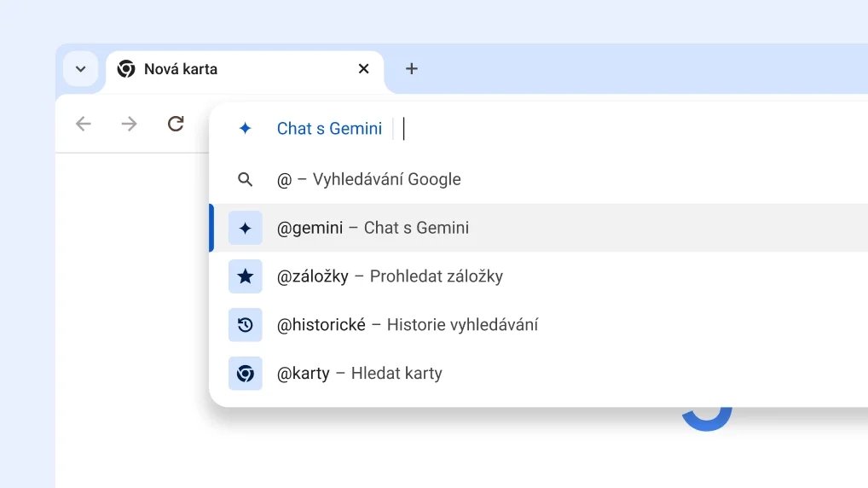
Task: Reload the current page
Action: [176, 125]
